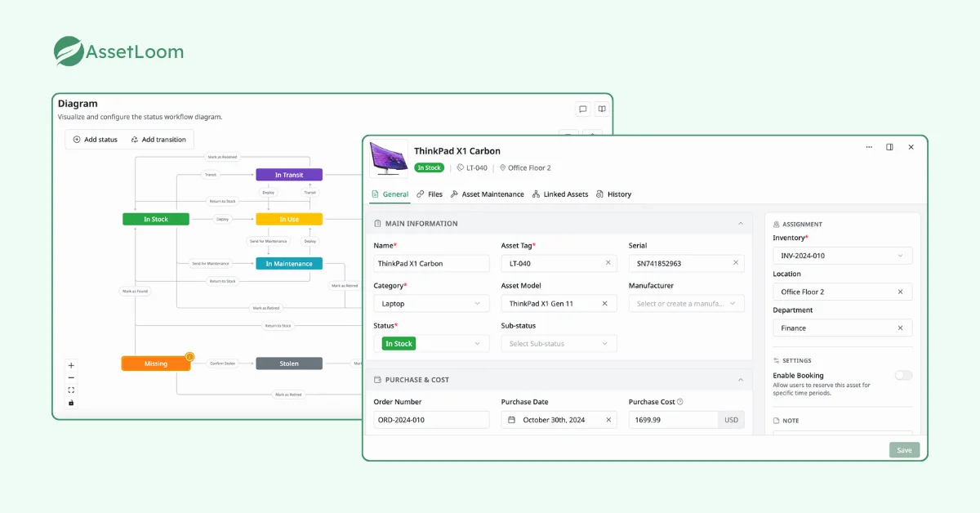Clear the Purchase Date value
Image resolution: width=980 pixels, height=513 pixels.
(x=608, y=420)
